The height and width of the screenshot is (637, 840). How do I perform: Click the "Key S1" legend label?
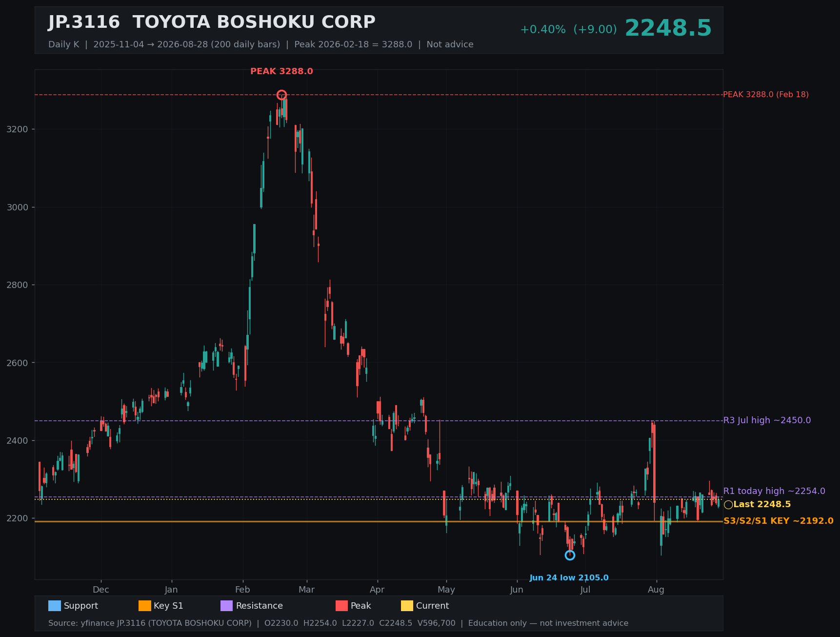(168, 606)
